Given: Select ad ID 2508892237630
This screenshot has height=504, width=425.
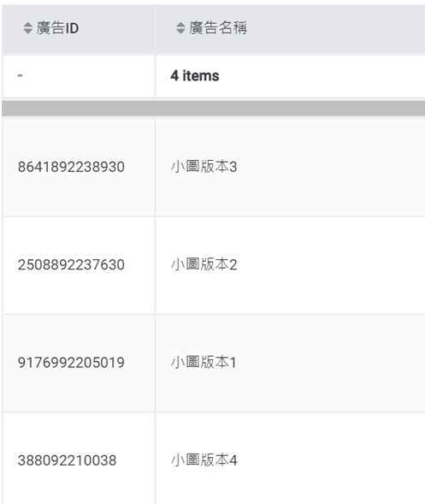Looking at the screenshot, I should [71, 265].
